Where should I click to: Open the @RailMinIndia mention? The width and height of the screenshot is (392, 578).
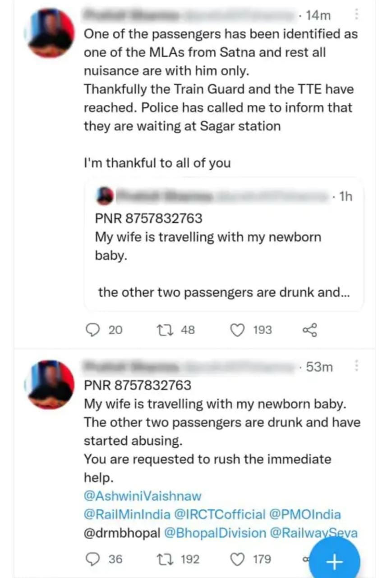pyautogui.click(x=127, y=514)
